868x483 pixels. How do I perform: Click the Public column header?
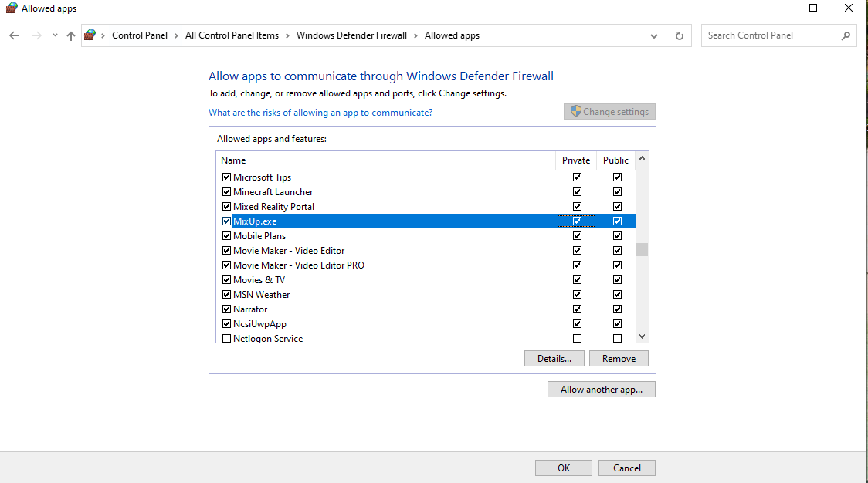[616, 160]
